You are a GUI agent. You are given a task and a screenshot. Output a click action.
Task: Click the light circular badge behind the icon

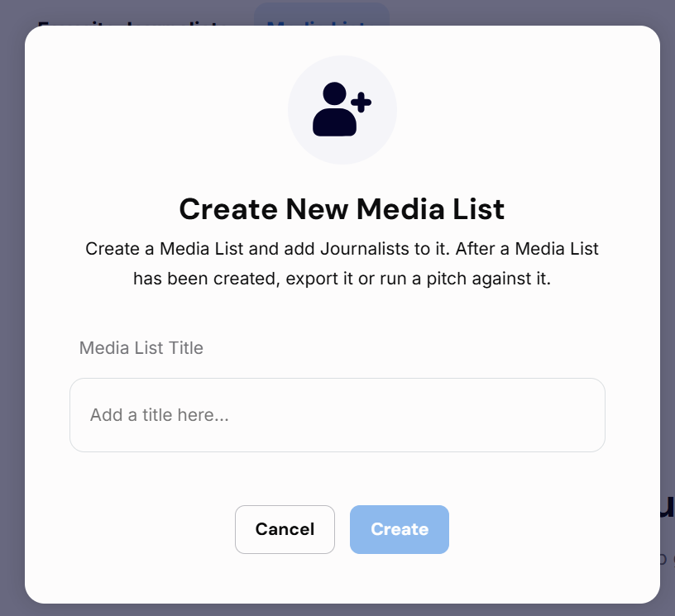click(x=342, y=110)
